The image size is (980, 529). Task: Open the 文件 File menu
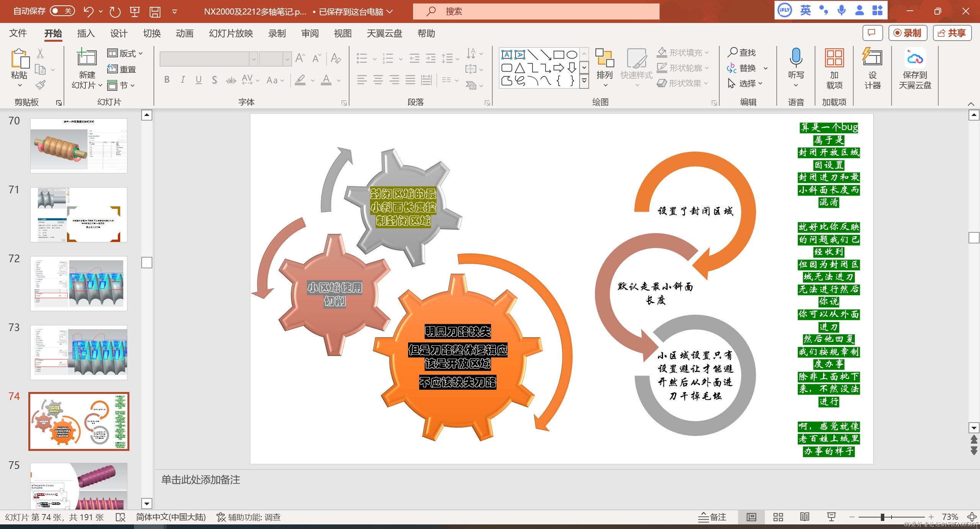(18, 33)
